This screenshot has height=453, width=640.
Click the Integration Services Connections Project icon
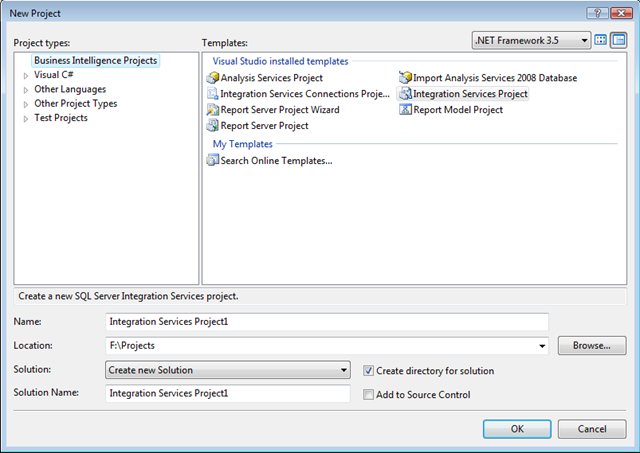coord(213,93)
